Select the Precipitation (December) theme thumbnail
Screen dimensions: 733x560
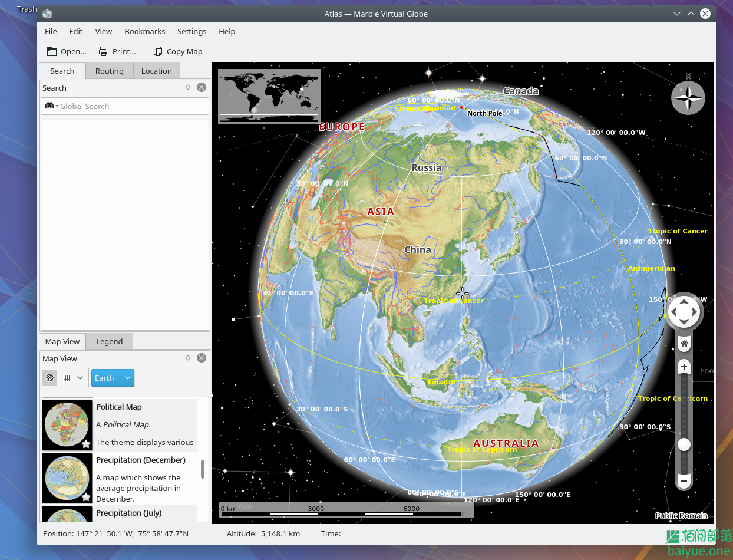click(x=67, y=478)
